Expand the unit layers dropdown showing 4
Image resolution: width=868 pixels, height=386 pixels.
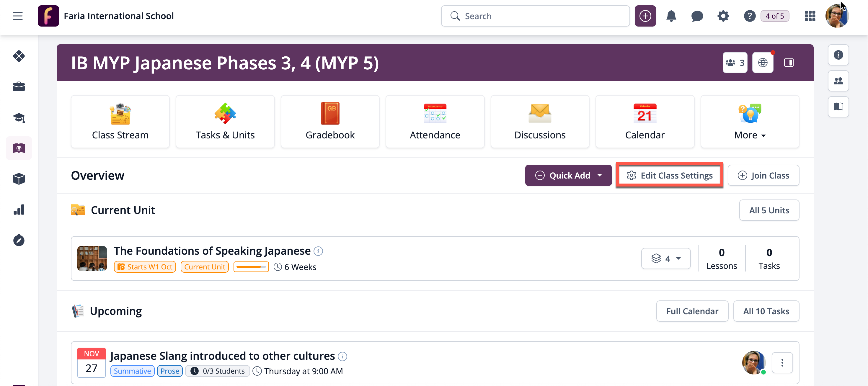666,259
